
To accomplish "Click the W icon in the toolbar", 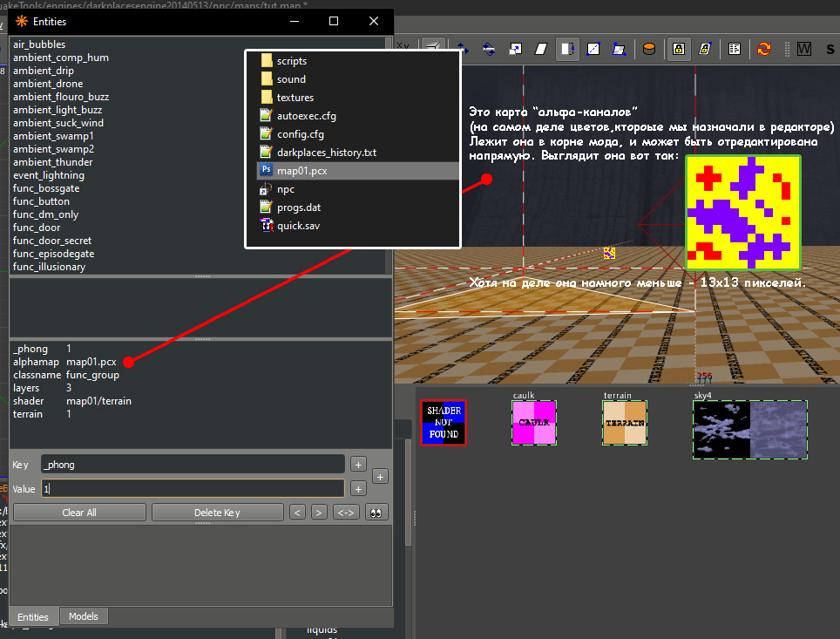I will click(x=803, y=49).
